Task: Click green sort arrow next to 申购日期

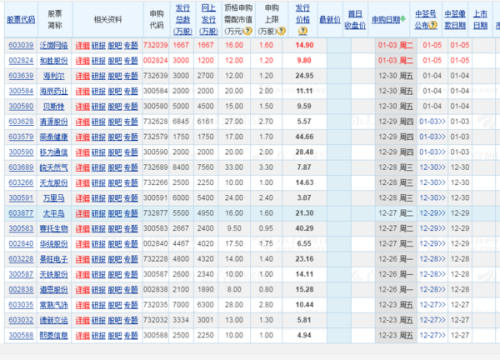Action: coord(403,19)
